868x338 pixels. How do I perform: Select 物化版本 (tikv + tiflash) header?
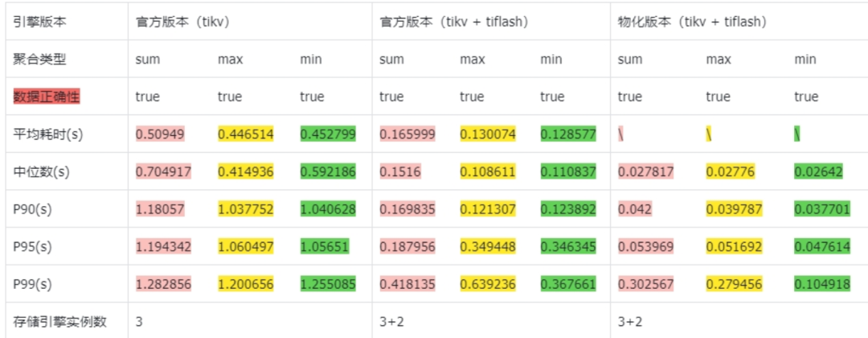tap(692, 22)
